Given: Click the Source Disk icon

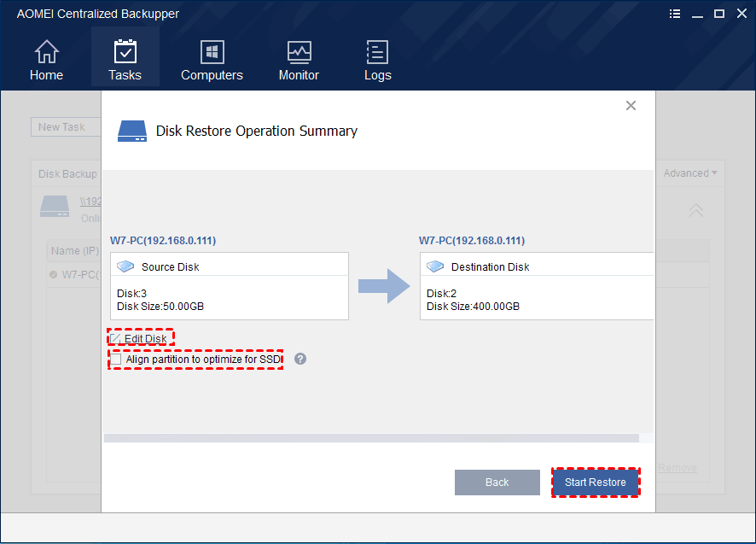Looking at the screenshot, I should [125, 266].
